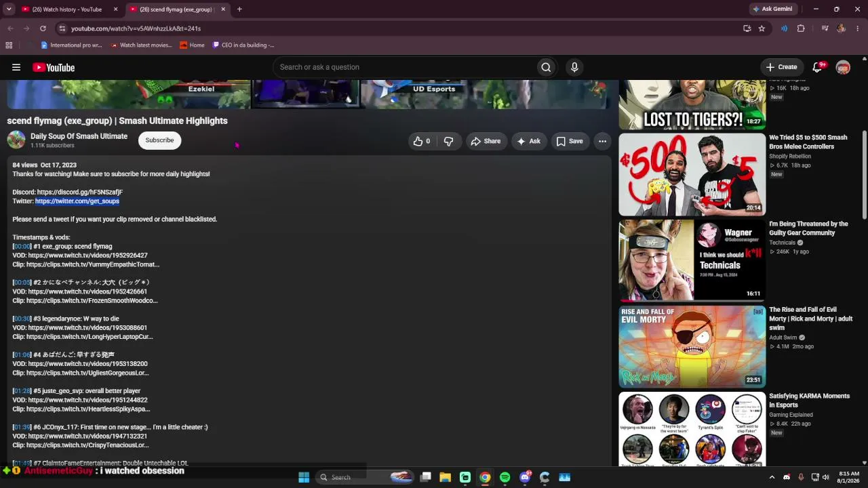Viewport: 868px width, 488px height.
Task: Open the Guilty Gear Community video thumbnail
Action: click(692, 260)
